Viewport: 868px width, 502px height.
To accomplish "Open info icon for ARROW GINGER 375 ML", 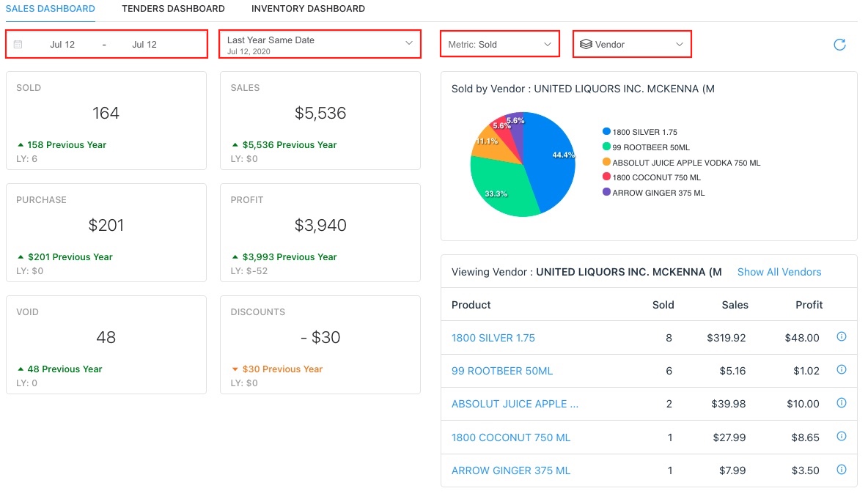I will coord(842,470).
